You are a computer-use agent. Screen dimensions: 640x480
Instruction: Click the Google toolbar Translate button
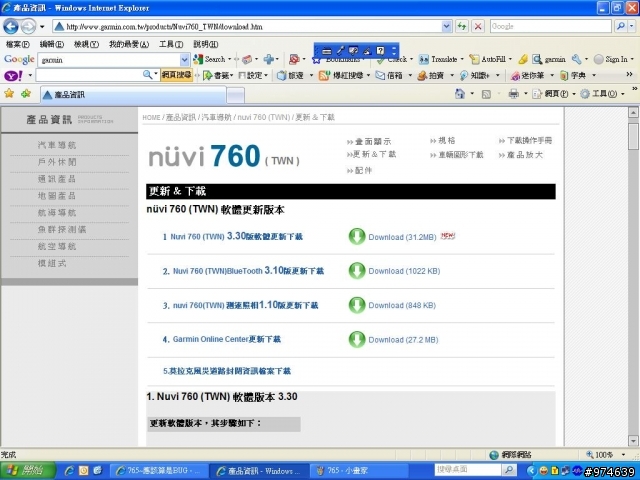[x=438, y=60]
